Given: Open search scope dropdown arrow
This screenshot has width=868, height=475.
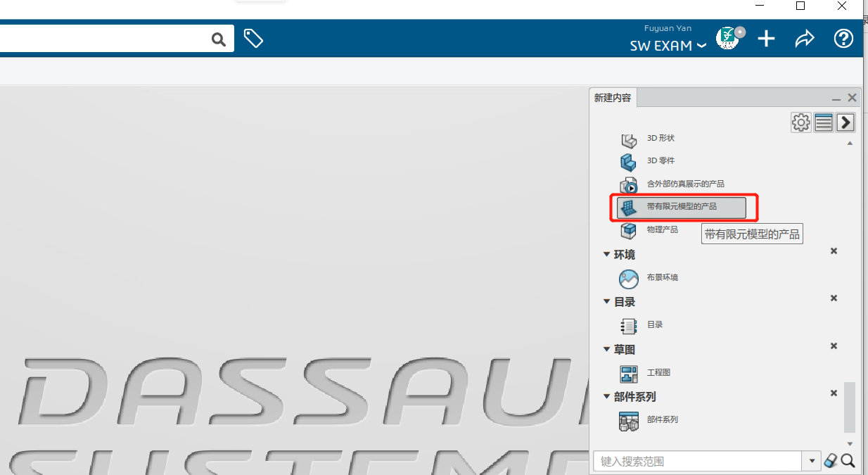Looking at the screenshot, I should click(x=812, y=462).
